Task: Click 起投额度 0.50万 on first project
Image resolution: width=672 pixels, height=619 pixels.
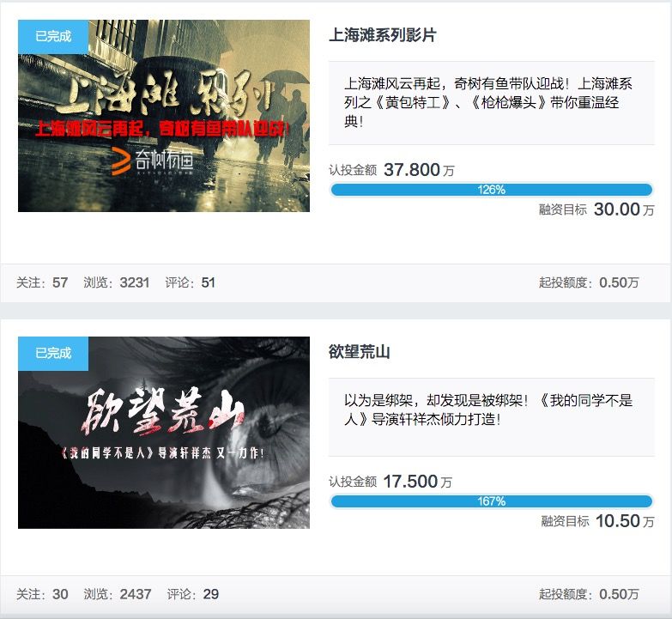Action: 589,282
